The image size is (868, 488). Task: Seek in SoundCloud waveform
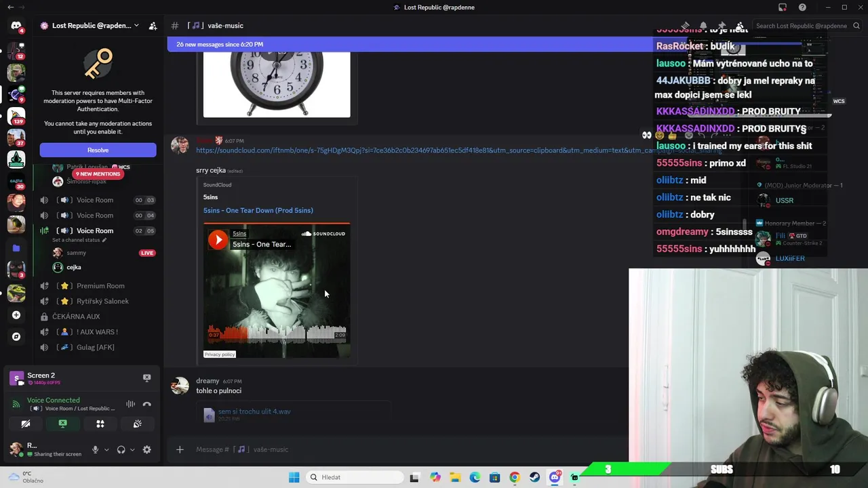(x=277, y=333)
